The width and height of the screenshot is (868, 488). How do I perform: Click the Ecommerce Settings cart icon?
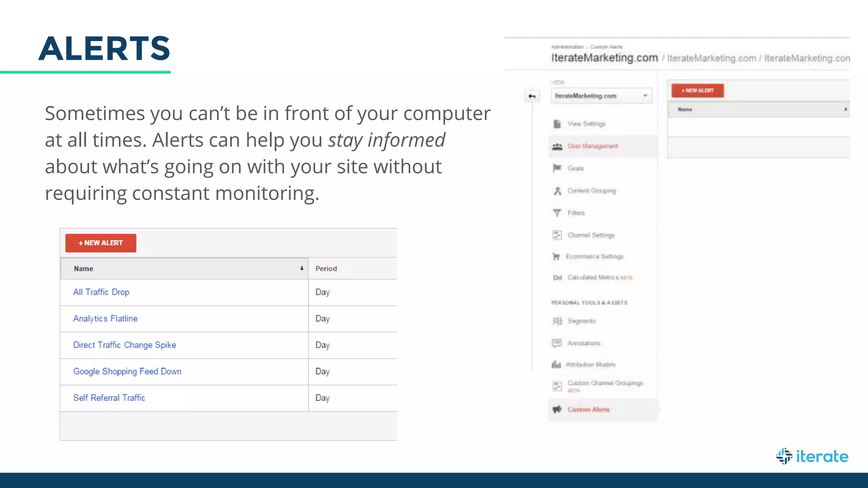556,257
